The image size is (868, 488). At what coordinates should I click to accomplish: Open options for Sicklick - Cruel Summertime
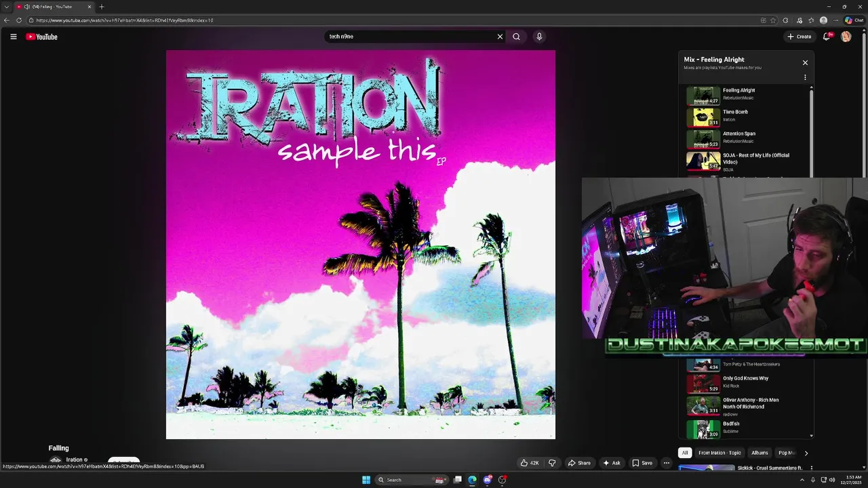[x=811, y=468]
